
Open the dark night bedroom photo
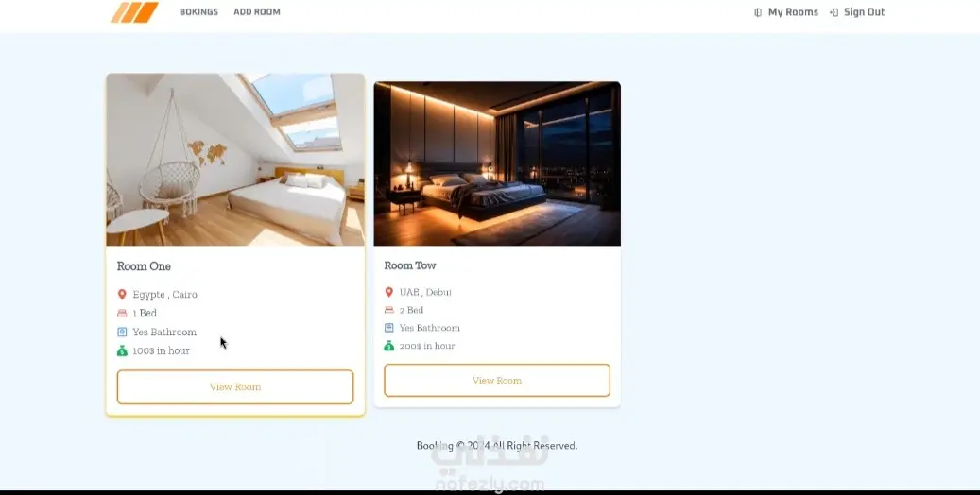coord(497,163)
